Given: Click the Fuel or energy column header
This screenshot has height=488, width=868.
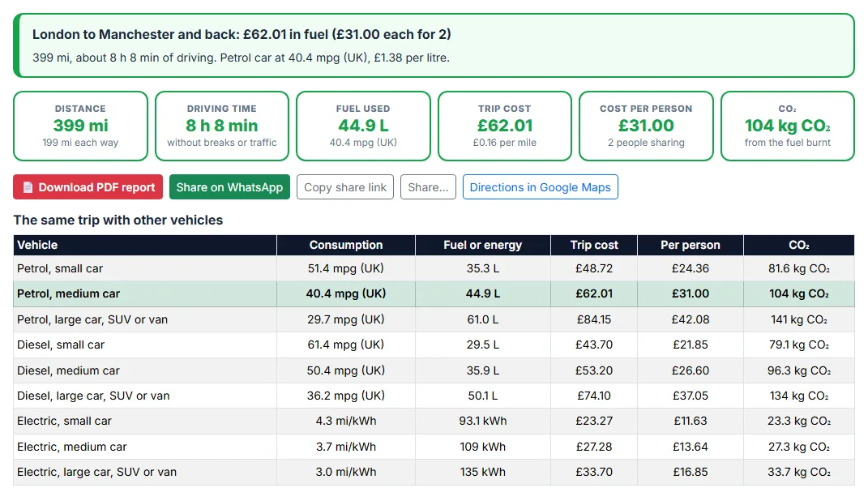Looking at the screenshot, I should pyautogui.click(x=483, y=246).
